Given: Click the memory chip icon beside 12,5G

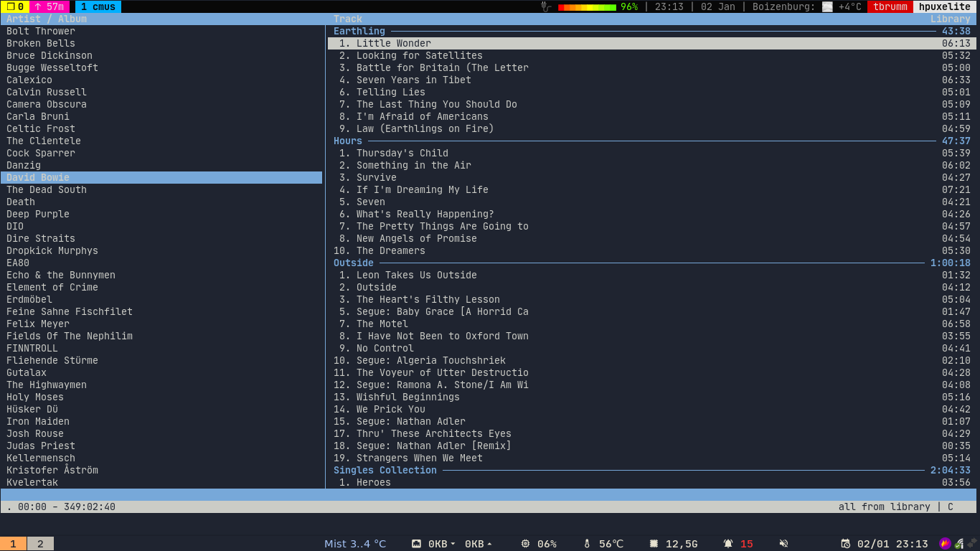Looking at the screenshot, I should pyautogui.click(x=654, y=544).
